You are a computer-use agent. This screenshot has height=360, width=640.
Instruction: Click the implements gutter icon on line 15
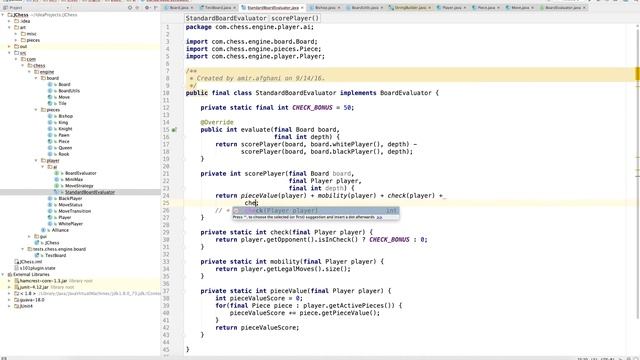174,130
